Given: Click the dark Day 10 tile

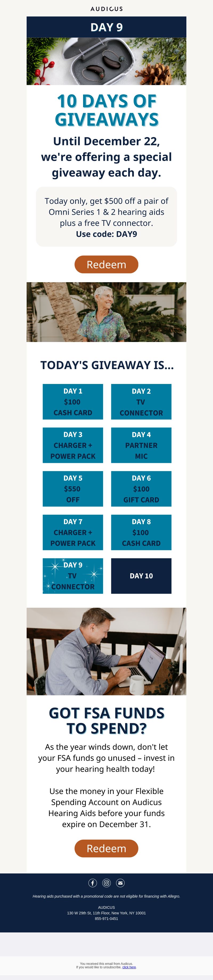Looking at the screenshot, I should pyautogui.click(x=141, y=576).
